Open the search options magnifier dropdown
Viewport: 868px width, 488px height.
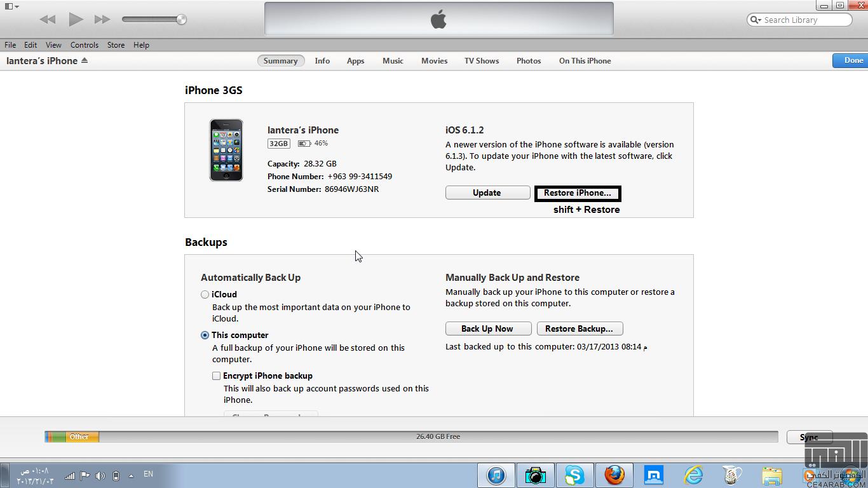pyautogui.click(x=756, y=20)
